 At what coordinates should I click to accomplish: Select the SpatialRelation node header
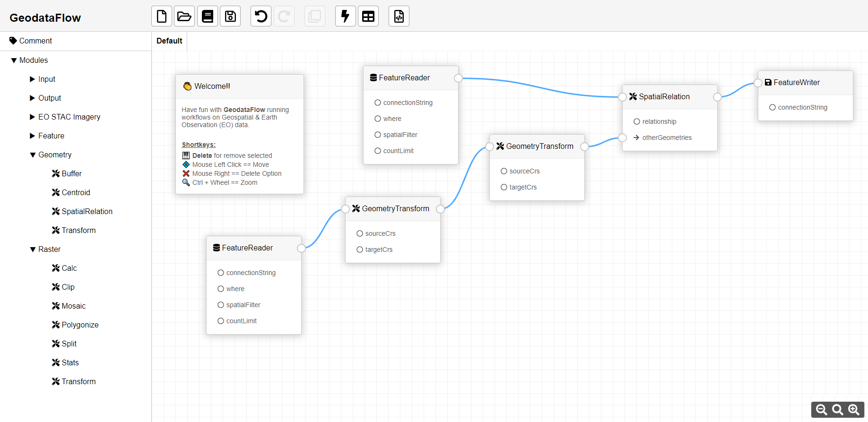670,97
